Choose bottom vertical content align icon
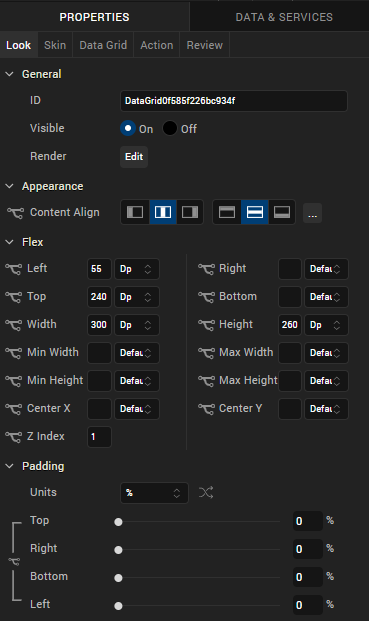The image size is (369, 621). pos(282,212)
